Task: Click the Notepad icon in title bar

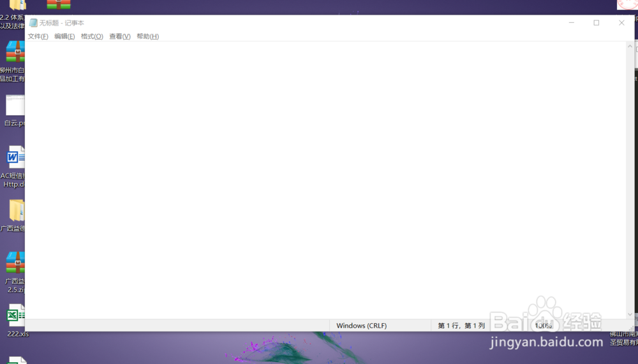Action: 33,23
